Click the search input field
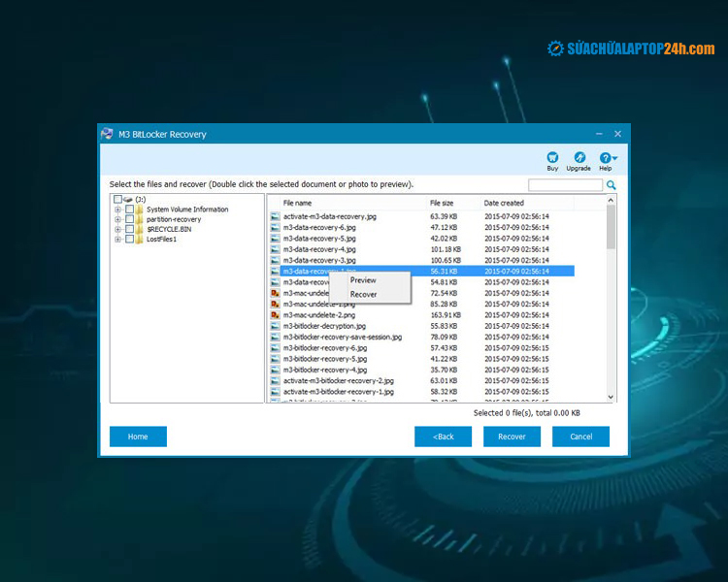Screen dimensions: 728x582 click(x=566, y=185)
